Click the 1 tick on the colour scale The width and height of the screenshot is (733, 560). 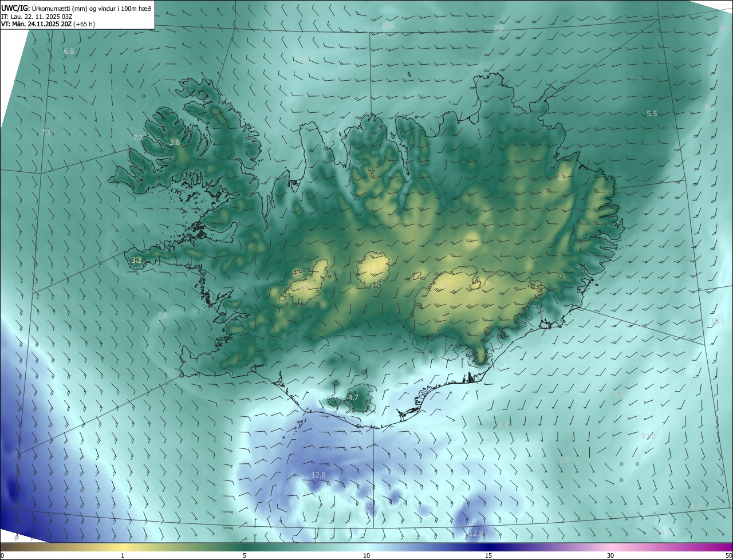point(123,555)
